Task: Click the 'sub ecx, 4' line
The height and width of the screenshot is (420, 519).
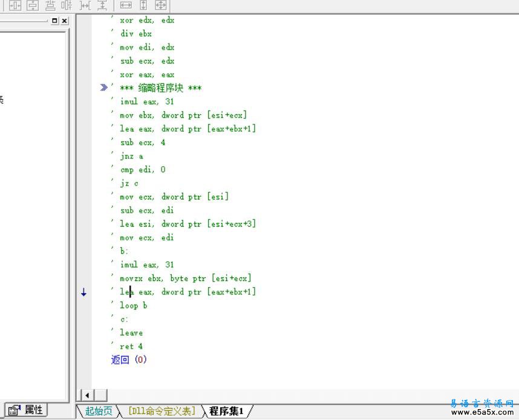Action: coord(143,143)
